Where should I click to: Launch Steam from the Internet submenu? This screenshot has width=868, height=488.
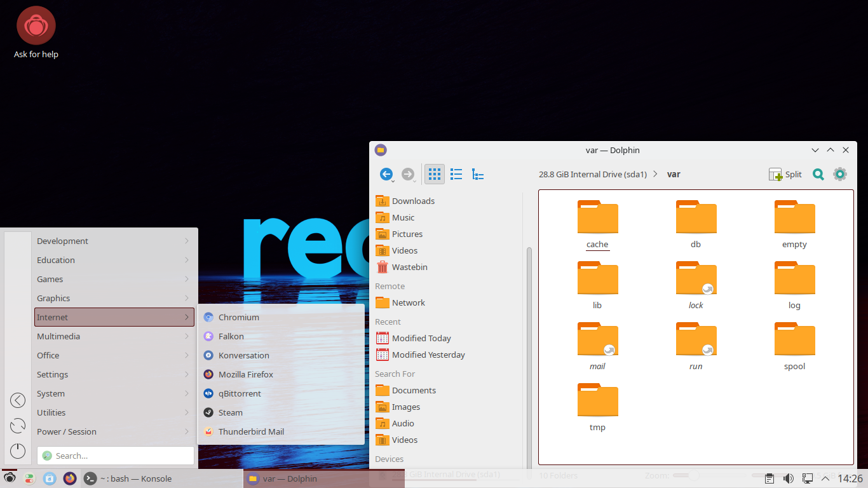point(281,412)
